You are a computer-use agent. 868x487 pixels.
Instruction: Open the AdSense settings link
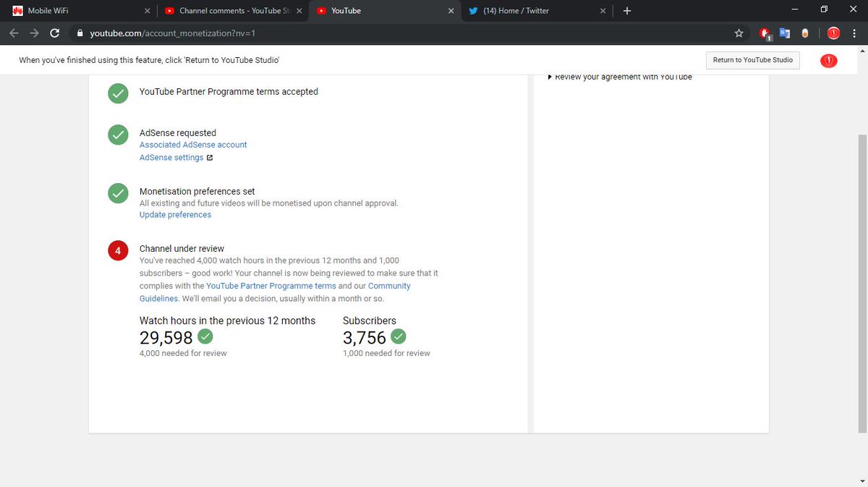(x=171, y=158)
